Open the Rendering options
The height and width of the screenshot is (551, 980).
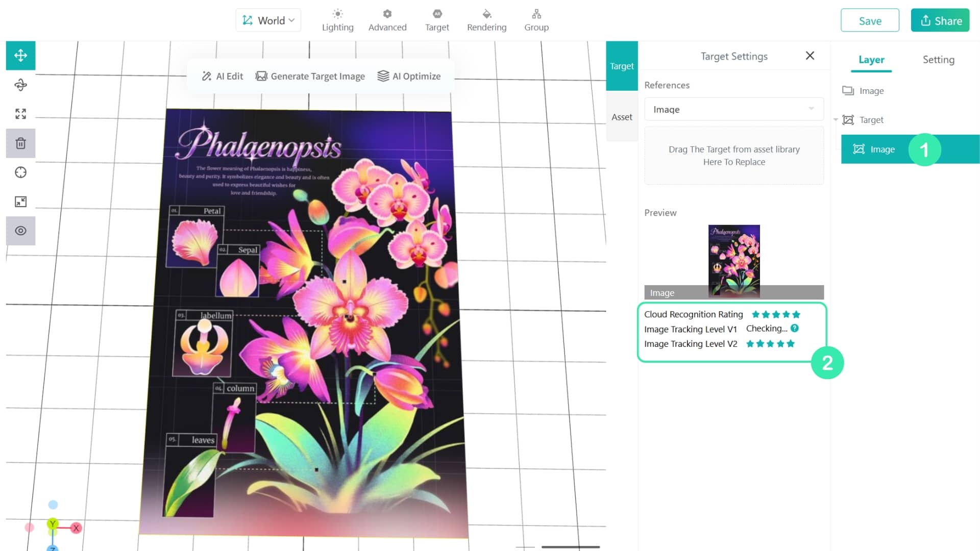coord(486,20)
